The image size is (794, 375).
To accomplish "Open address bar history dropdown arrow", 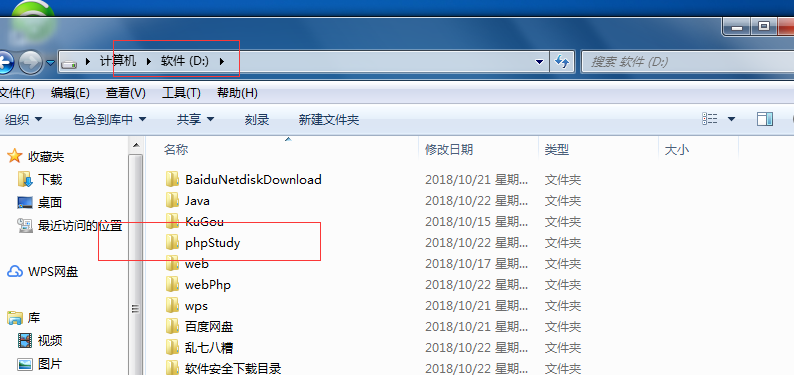I will (540, 62).
